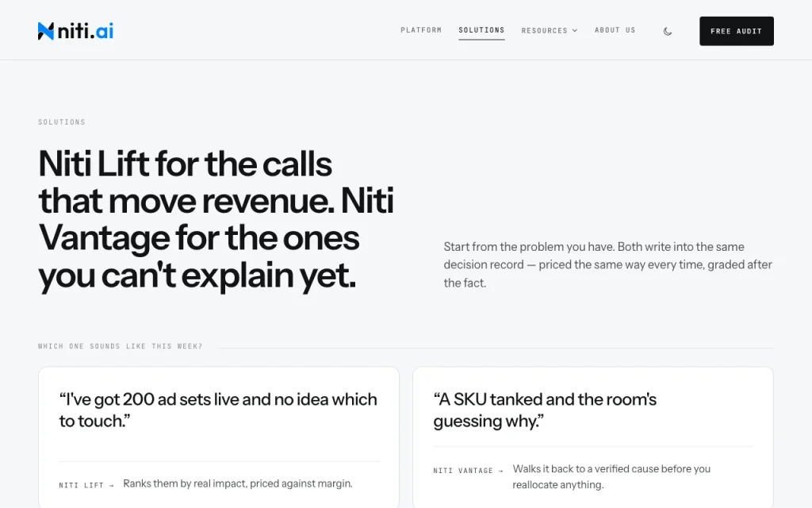Click the niti.ai wordmark text
This screenshot has height=508, width=812.
[86, 31]
